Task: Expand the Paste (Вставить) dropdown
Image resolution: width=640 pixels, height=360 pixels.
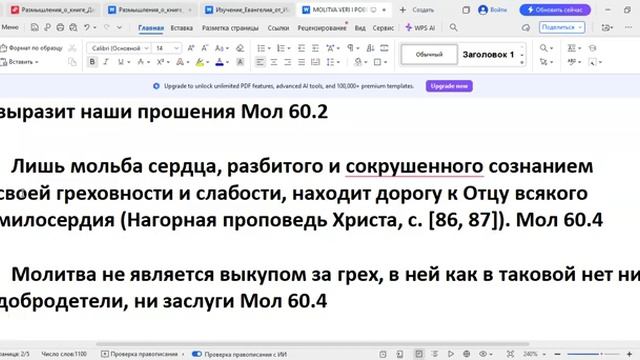Action: pos(37,62)
